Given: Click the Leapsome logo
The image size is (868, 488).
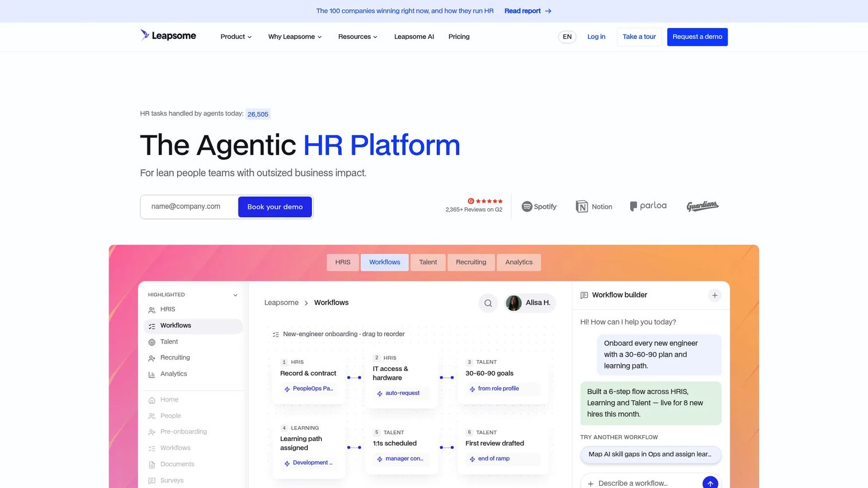Looking at the screenshot, I should click(168, 36).
